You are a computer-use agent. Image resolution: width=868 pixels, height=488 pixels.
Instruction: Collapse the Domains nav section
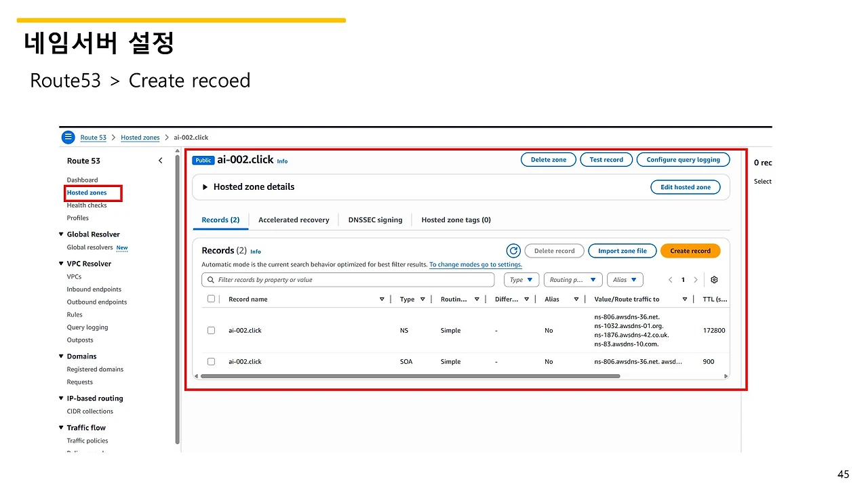(61, 357)
